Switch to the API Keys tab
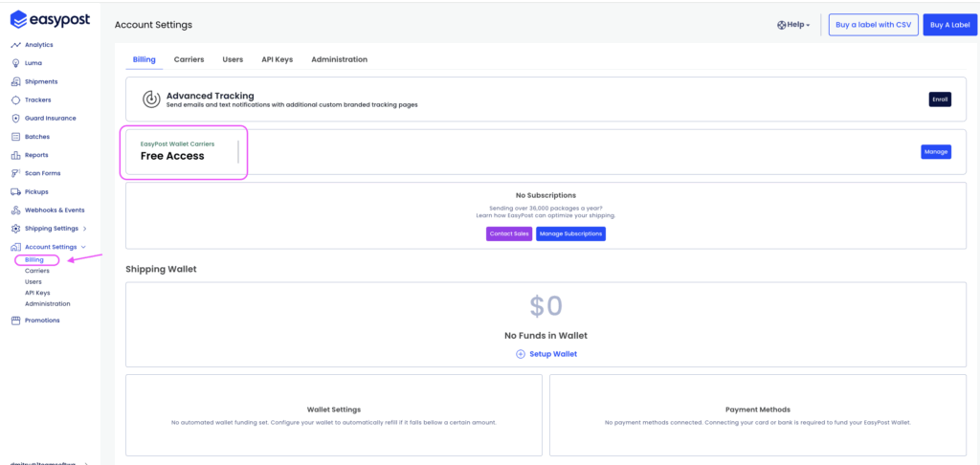Image resolution: width=980 pixels, height=465 pixels. (277, 59)
